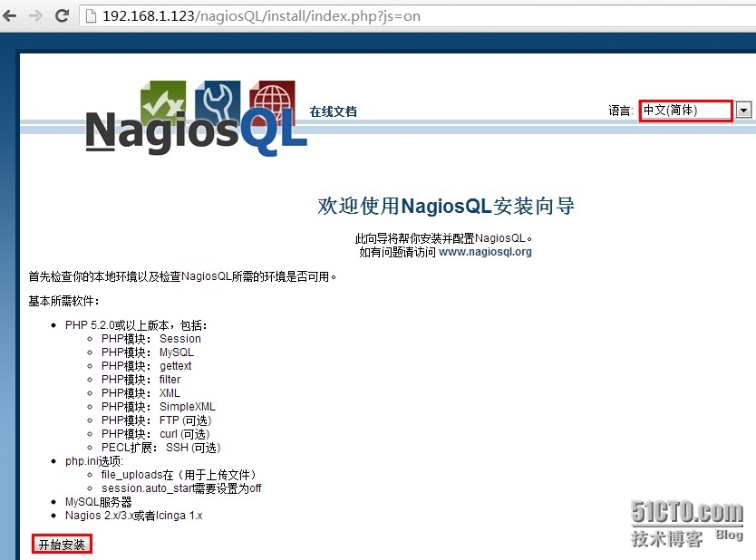Click the list item PHP模块: filter
The image size is (756, 560).
pos(141,380)
